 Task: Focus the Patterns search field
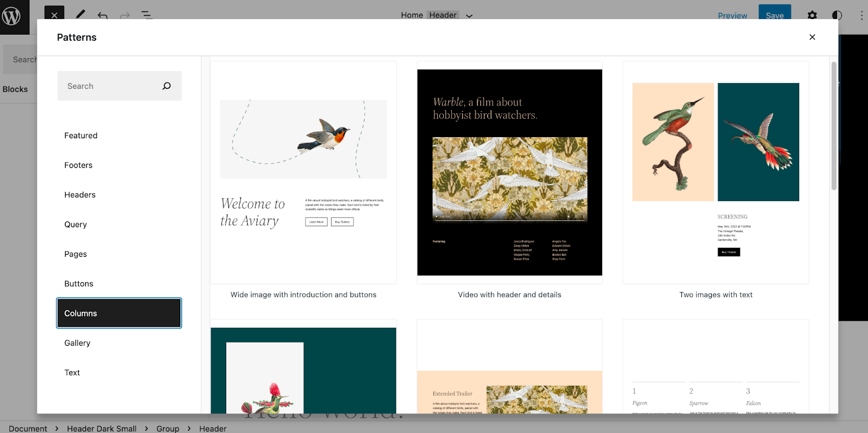click(x=119, y=86)
